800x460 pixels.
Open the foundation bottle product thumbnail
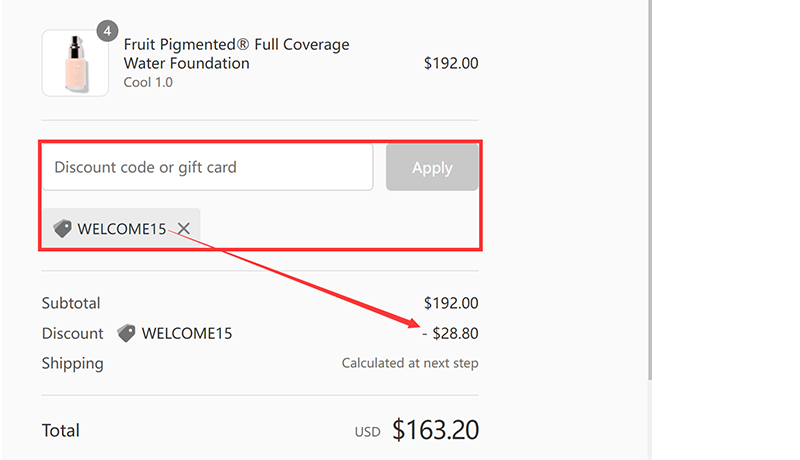tap(75, 63)
